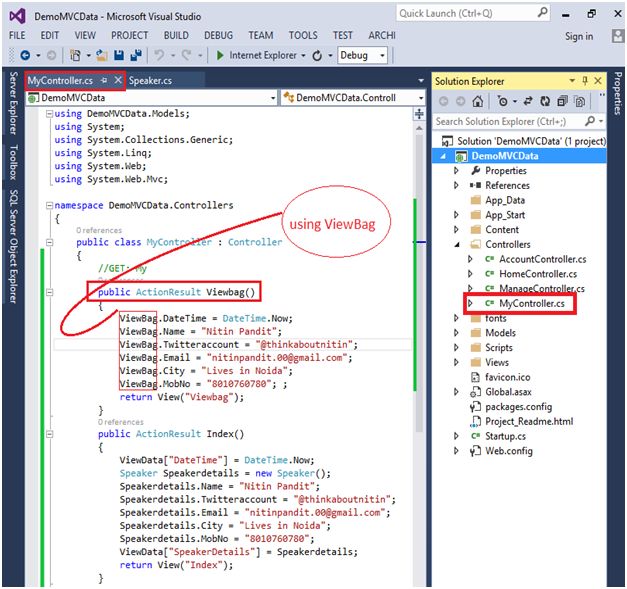Open the SQL Server Object Explorer side tab
The width and height of the screenshot is (627, 589).
13,246
